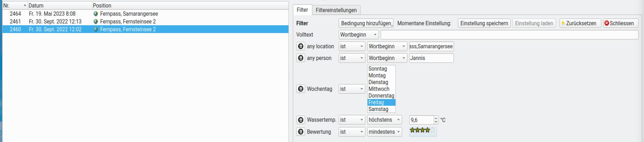The width and height of the screenshot is (644, 142).
Task: Select Sonntag in weekday list
Action: [381, 69]
